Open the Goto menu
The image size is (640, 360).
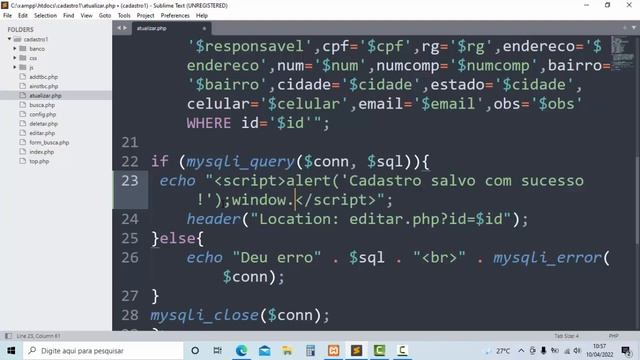click(x=105, y=16)
